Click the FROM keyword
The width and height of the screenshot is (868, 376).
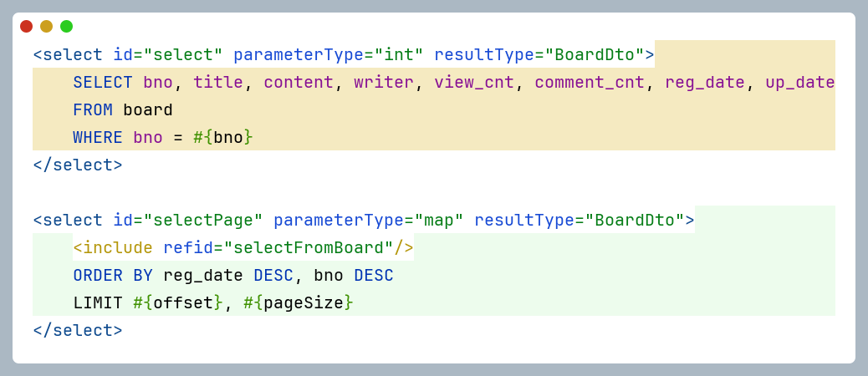coord(93,110)
